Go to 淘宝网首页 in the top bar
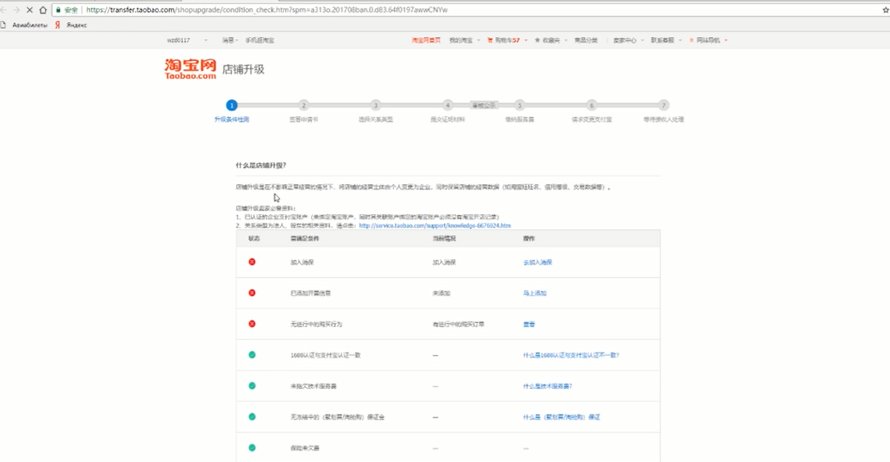This screenshot has height=462, width=890. (426, 40)
